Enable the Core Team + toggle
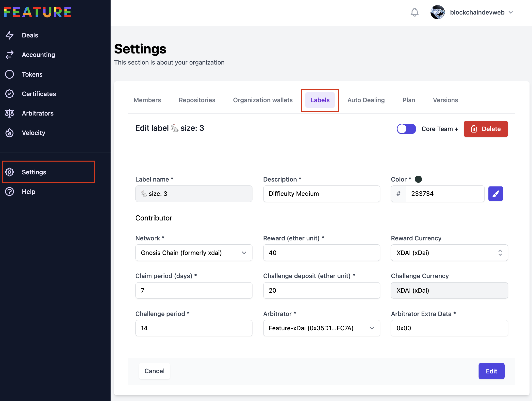Viewport: 532px width, 401px height. 406,129
